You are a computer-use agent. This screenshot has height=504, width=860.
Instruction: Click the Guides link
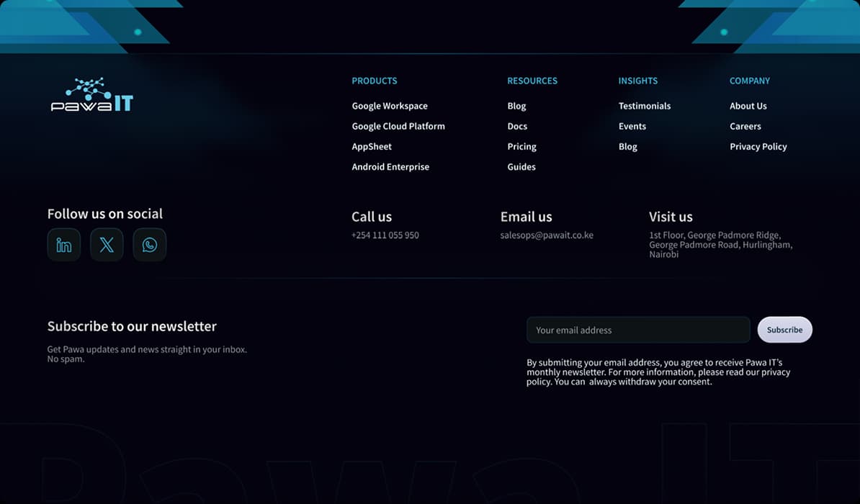521,166
